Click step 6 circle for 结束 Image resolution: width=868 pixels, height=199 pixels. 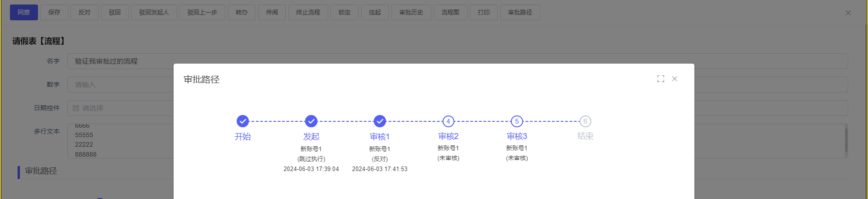[585, 121]
